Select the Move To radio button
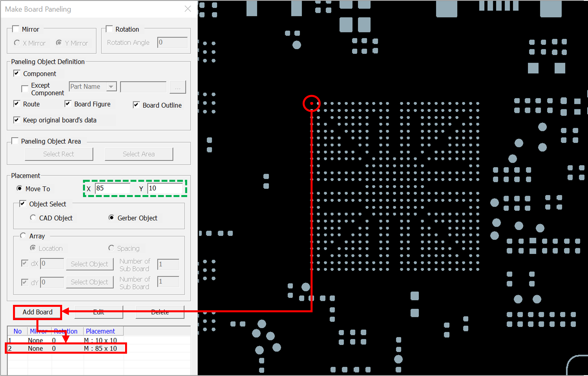This screenshot has width=588, height=376. point(19,188)
